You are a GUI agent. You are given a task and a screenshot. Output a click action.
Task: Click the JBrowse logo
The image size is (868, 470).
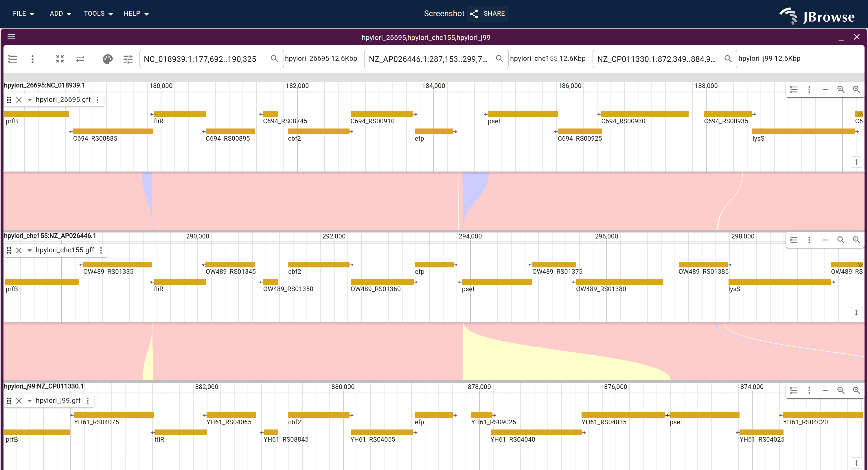pos(818,16)
